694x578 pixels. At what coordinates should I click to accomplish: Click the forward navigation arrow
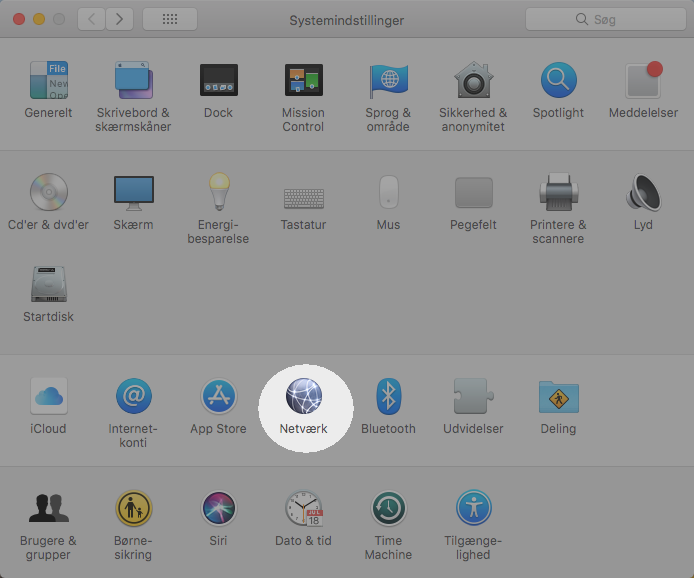(x=120, y=19)
